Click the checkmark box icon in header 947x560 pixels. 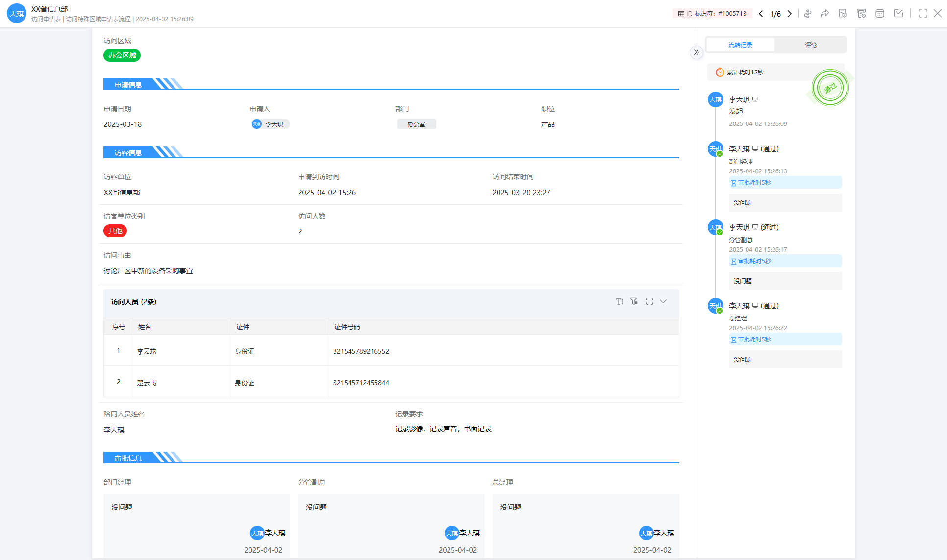pos(898,14)
